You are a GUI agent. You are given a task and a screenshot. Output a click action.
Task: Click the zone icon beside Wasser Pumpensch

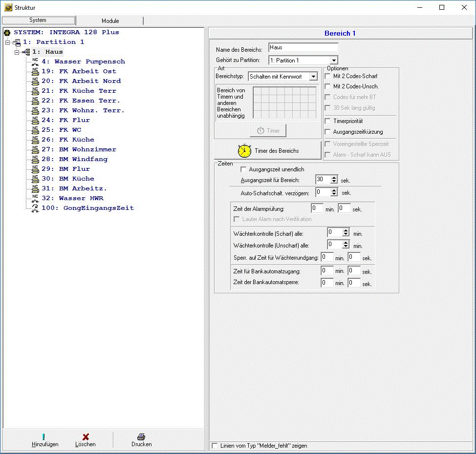click(x=35, y=62)
